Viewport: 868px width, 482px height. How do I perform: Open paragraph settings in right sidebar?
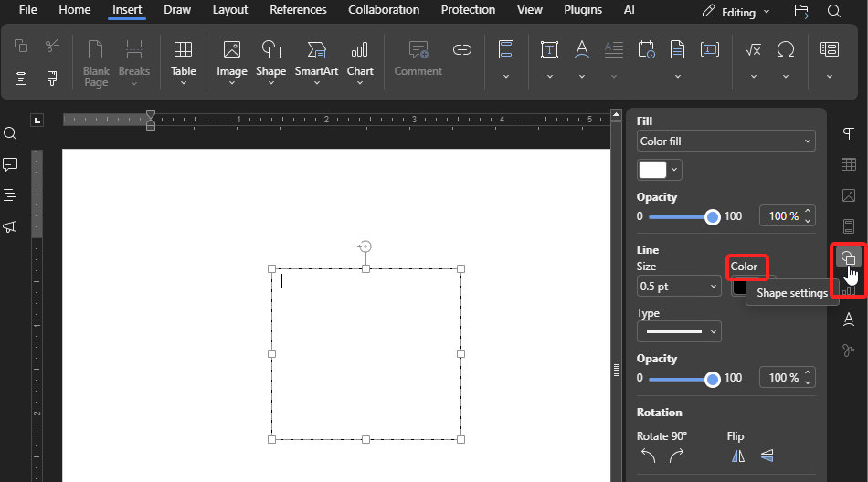pos(849,134)
